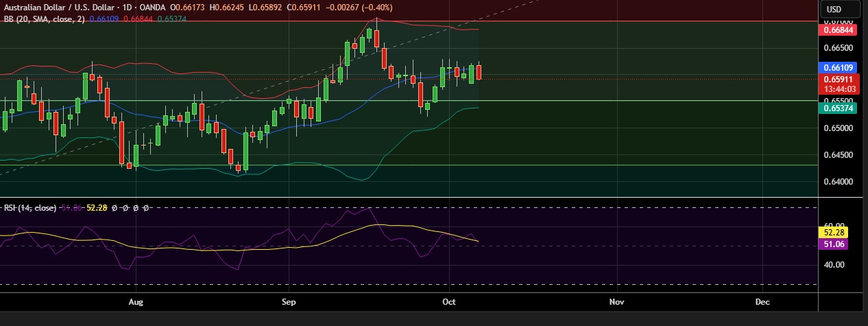Click the green BB lower value 0.65374 in legend
Viewport: 868px width, 326px height.
coord(171,19)
